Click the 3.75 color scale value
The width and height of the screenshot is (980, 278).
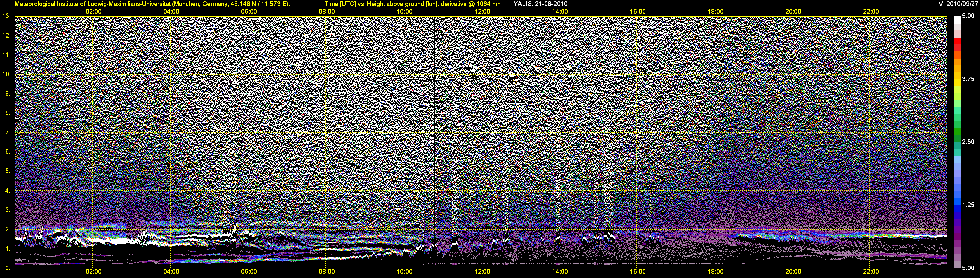pyautogui.click(x=968, y=79)
